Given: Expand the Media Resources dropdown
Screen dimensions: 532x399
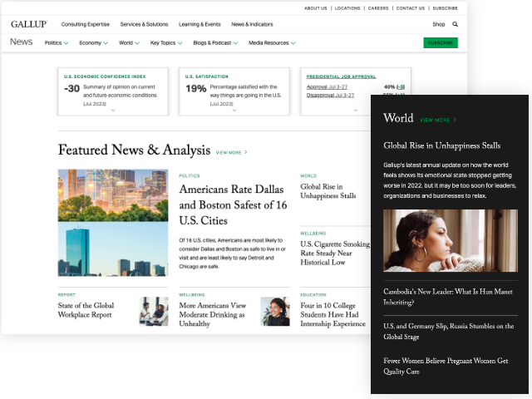Looking at the screenshot, I should [272, 42].
